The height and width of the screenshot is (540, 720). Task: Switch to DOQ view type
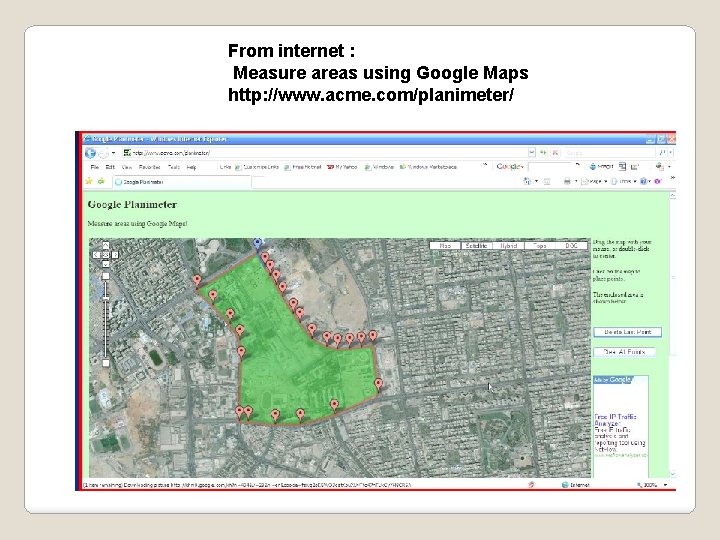[571, 246]
